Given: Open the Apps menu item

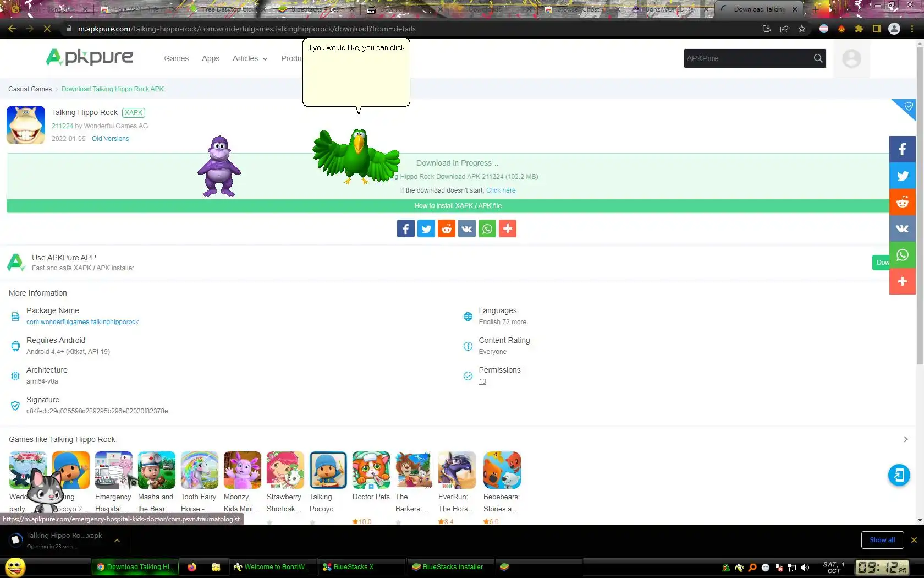Looking at the screenshot, I should 211,58.
